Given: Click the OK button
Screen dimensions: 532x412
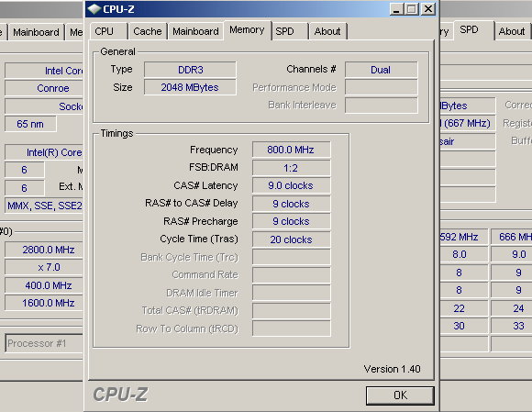Looking at the screenshot, I should [400, 395].
